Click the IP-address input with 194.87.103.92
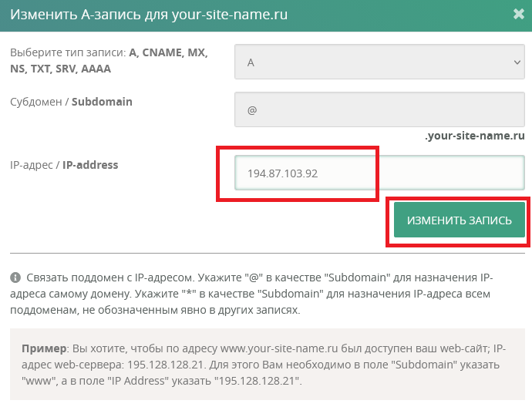Screen dimensions: 532x407 coord(379,173)
